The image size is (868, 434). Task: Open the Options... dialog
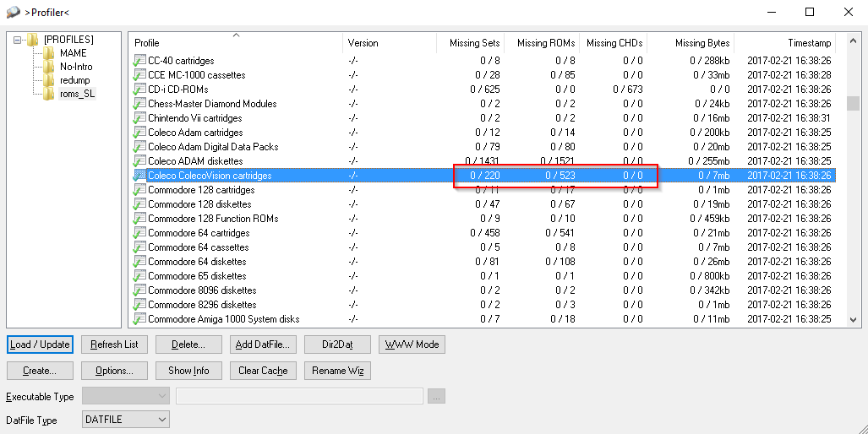click(x=114, y=371)
